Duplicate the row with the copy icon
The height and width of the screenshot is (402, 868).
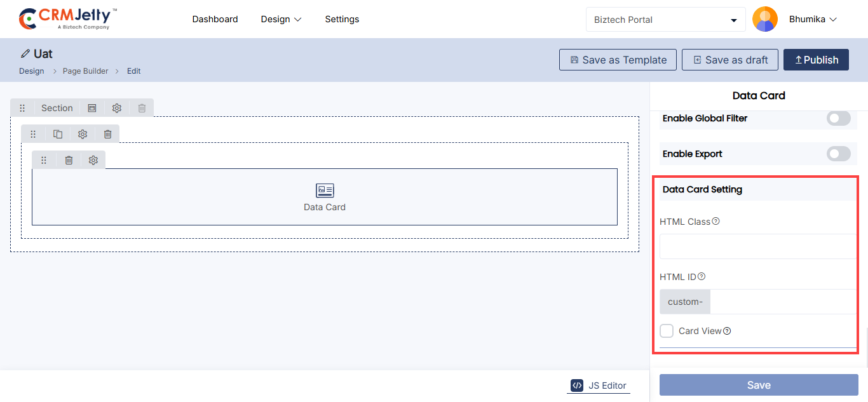(x=58, y=134)
